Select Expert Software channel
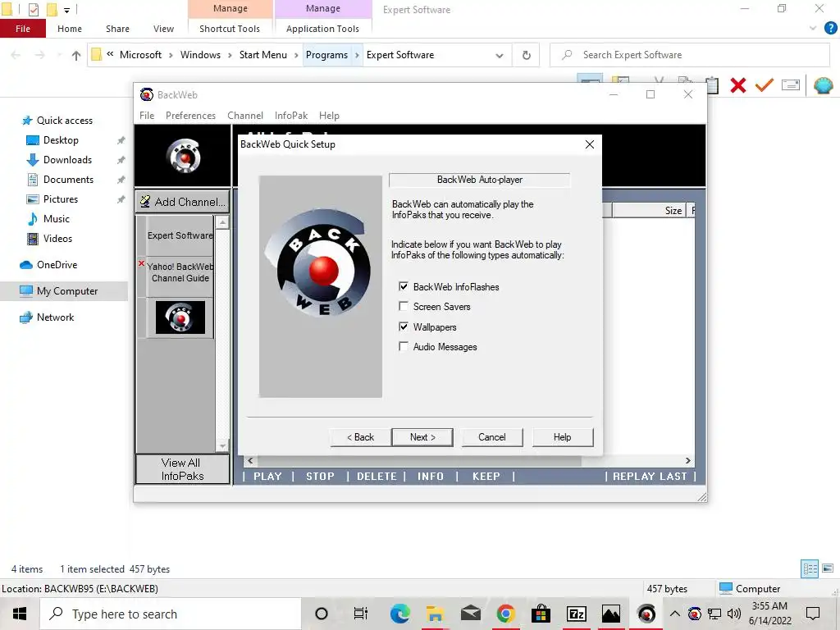Image resolution: width=840 pixels, height=630 pixels. [180, 235]
